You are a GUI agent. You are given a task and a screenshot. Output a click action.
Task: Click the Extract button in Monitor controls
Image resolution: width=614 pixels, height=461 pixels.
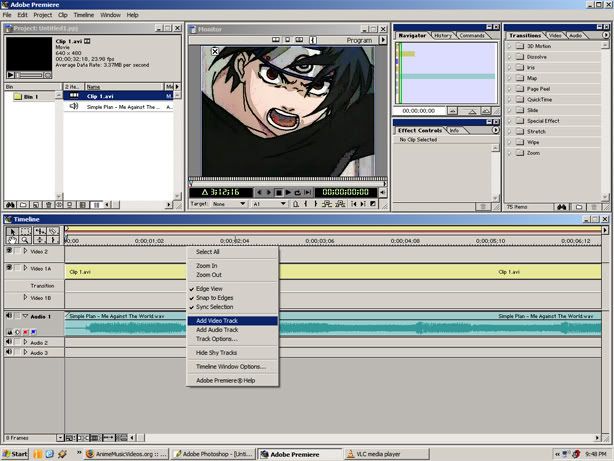(x=340, y=204)
